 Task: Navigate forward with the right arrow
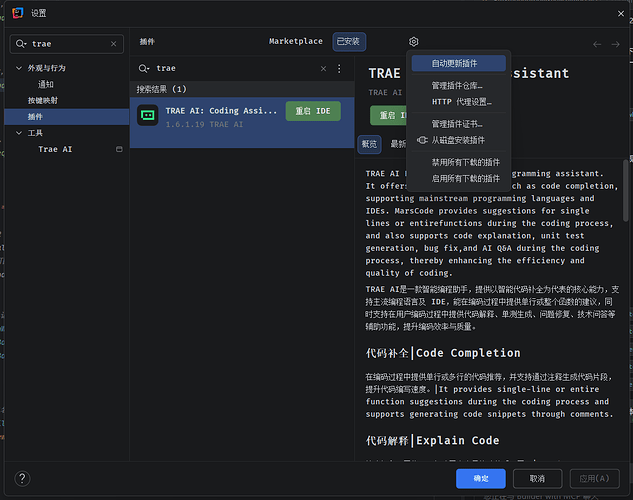point(615,44)
